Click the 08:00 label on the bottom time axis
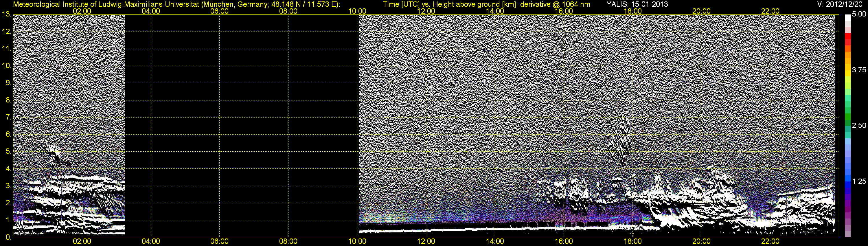868x246 pixels. coord(288,241)
